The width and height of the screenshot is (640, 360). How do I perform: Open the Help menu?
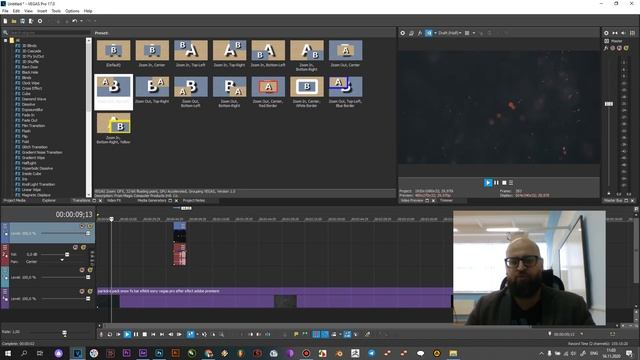tap(88, 11)
